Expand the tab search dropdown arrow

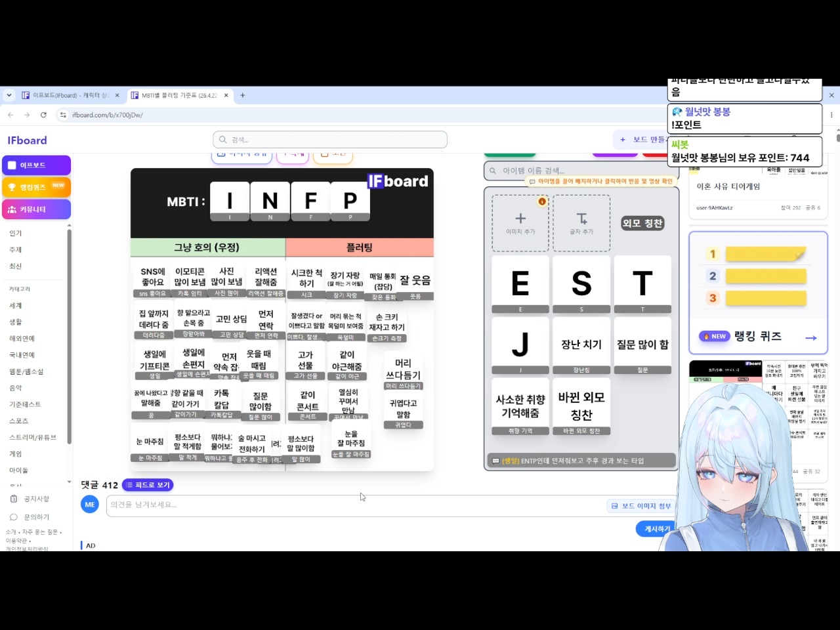(x=9, y=95)
